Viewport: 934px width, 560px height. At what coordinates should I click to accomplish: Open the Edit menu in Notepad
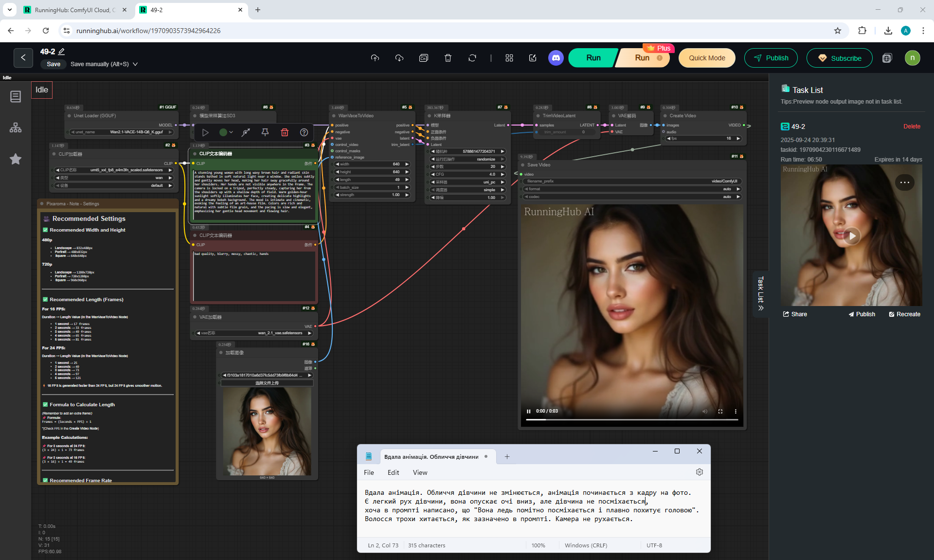tap(393, 472)
